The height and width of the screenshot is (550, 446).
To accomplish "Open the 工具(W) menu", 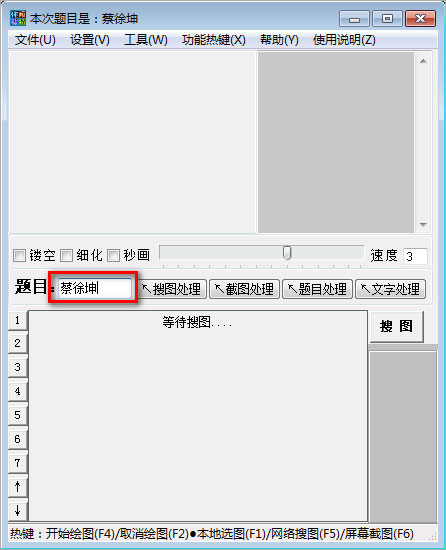I will pos(146,40).
